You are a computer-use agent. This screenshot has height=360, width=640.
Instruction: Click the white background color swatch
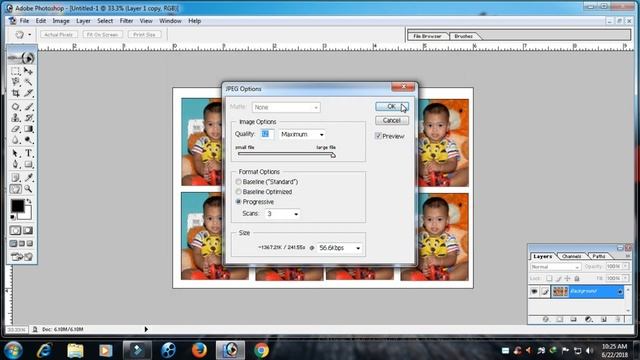(x=26, y=214)
